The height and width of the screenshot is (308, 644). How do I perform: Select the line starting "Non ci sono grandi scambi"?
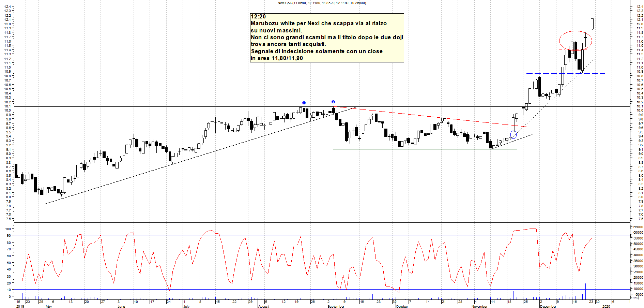pyautogui.click(x=327, y=37)
